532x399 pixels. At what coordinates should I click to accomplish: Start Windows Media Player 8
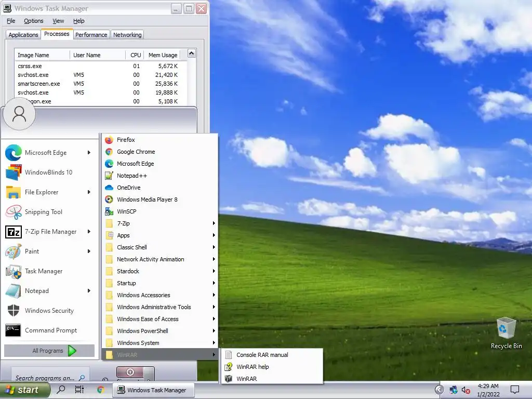coord(159,199)
